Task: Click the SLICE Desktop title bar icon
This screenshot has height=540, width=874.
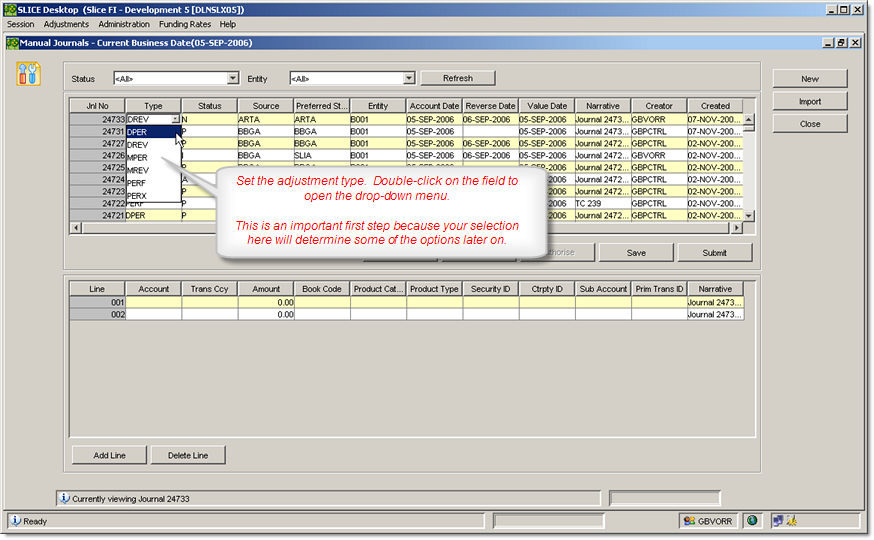Action: (x=10, y=9)
